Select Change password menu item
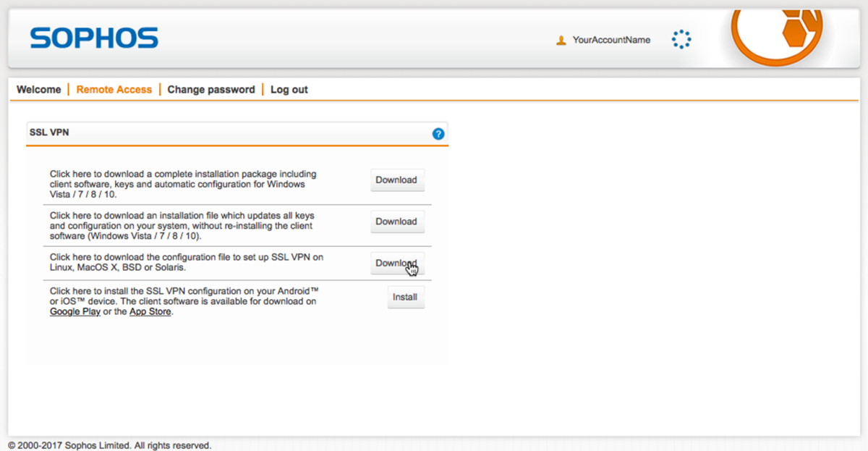Image resolution: width=868 pixels, height=451 pixels. (211, 90)
